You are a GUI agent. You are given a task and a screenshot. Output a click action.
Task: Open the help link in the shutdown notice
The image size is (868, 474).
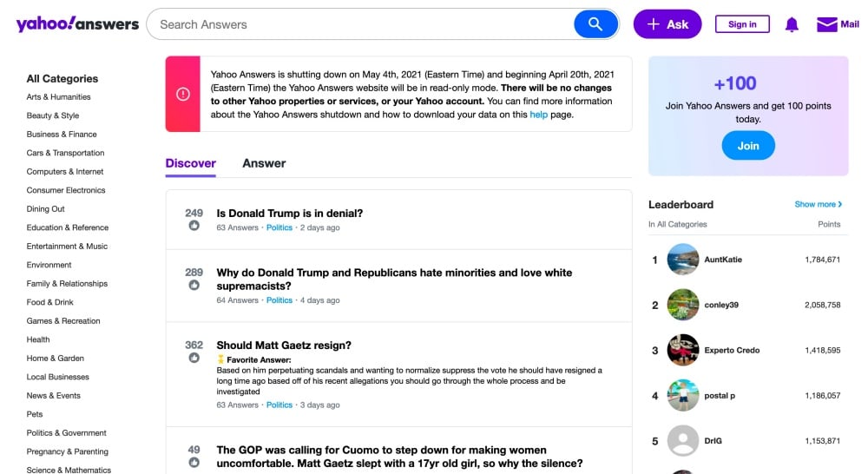point(538,115)
